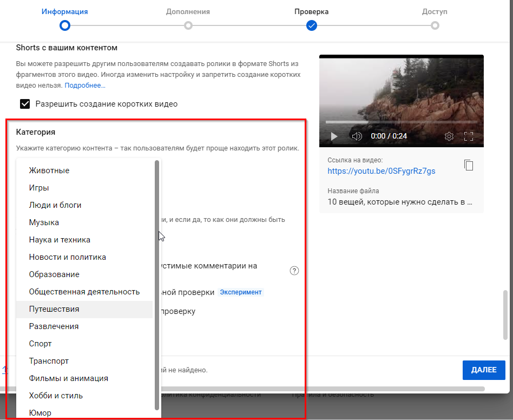Click the video progress bar

401,122
